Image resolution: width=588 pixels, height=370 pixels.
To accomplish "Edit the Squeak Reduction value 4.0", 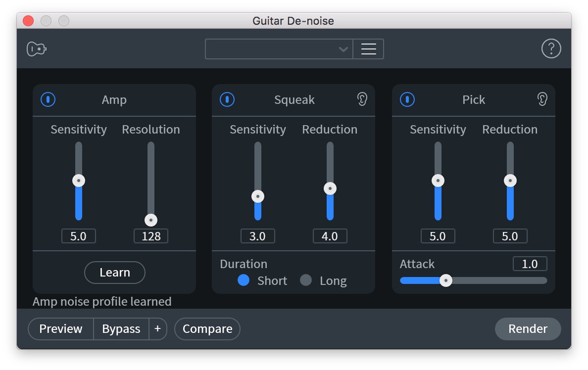I will [x=330, y=236].
